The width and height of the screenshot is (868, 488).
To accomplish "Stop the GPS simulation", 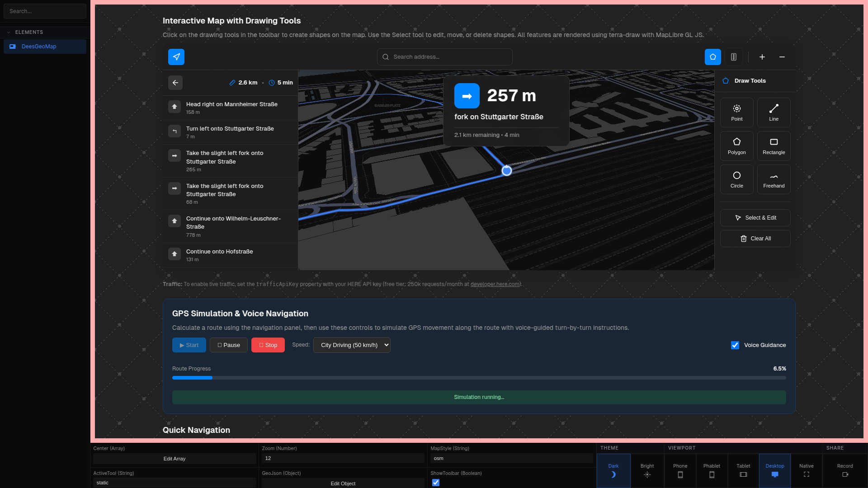I will coord(268,345).
